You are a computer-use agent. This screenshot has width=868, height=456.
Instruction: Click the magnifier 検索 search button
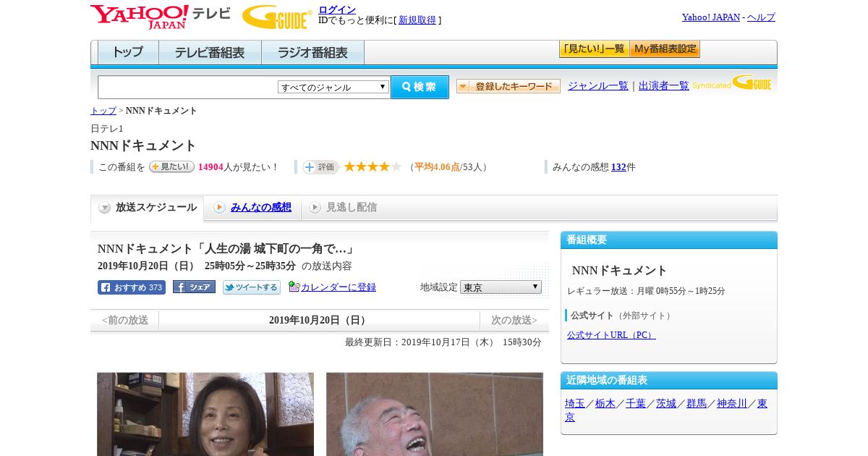pos(420,87)
